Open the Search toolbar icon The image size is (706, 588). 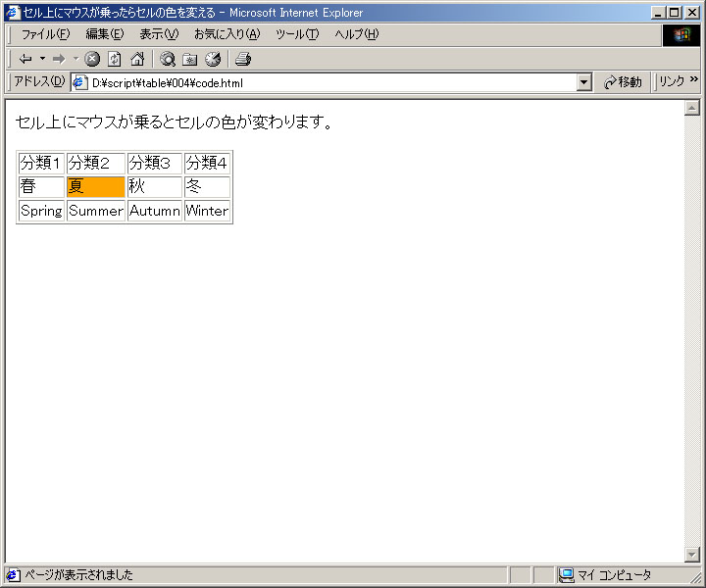pos(168,59)
